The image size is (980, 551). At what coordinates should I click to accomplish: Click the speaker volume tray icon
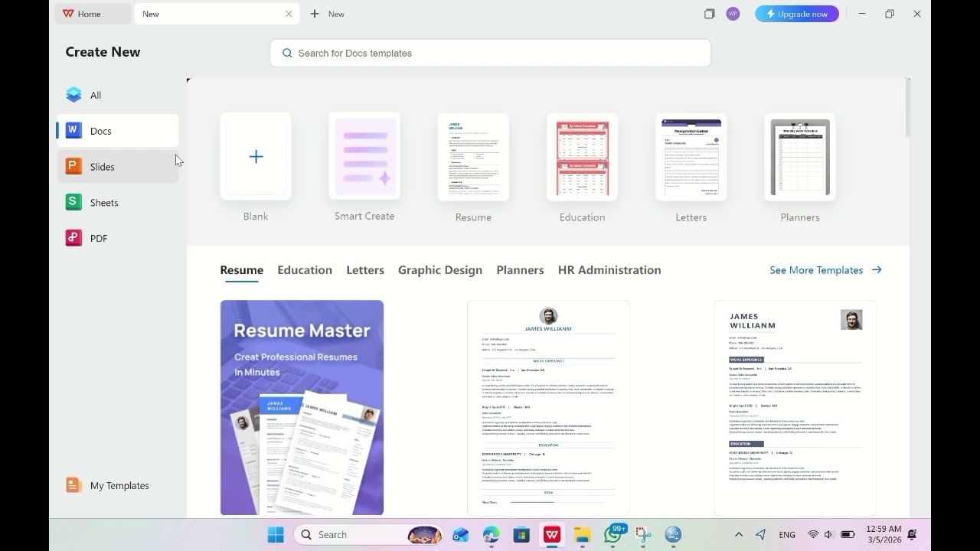[829, 534]
